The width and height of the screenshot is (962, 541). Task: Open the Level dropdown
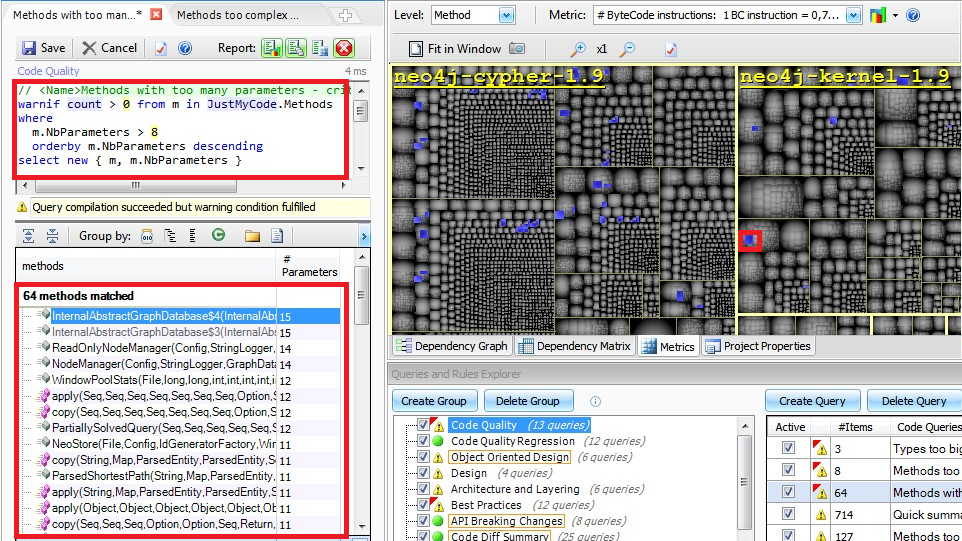point(506,15)
